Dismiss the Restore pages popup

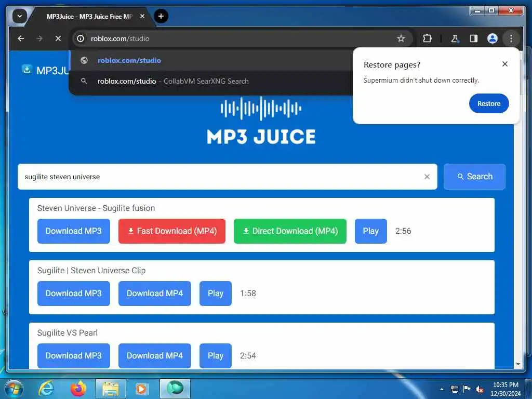coord(505,64)
